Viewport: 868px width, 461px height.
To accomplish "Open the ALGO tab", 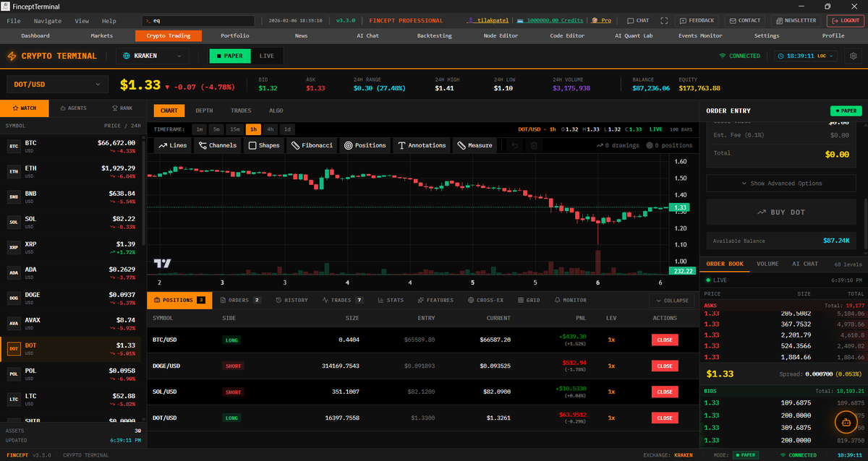I will 276,111.
